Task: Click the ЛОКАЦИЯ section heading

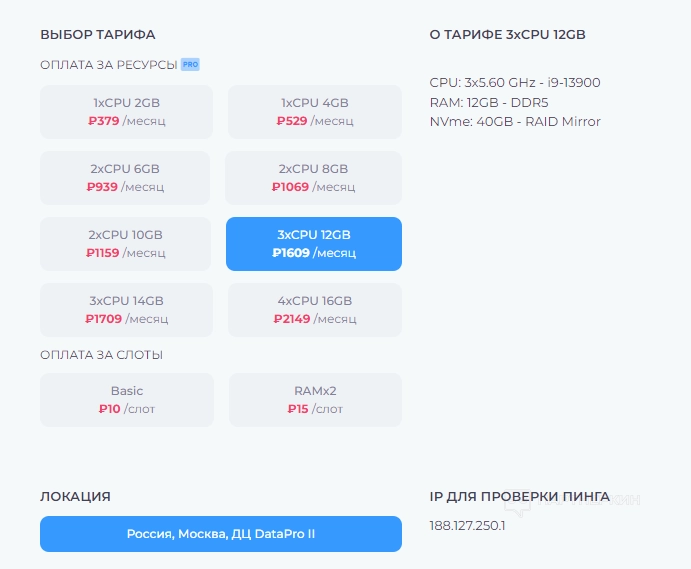Action: (75, 496)
